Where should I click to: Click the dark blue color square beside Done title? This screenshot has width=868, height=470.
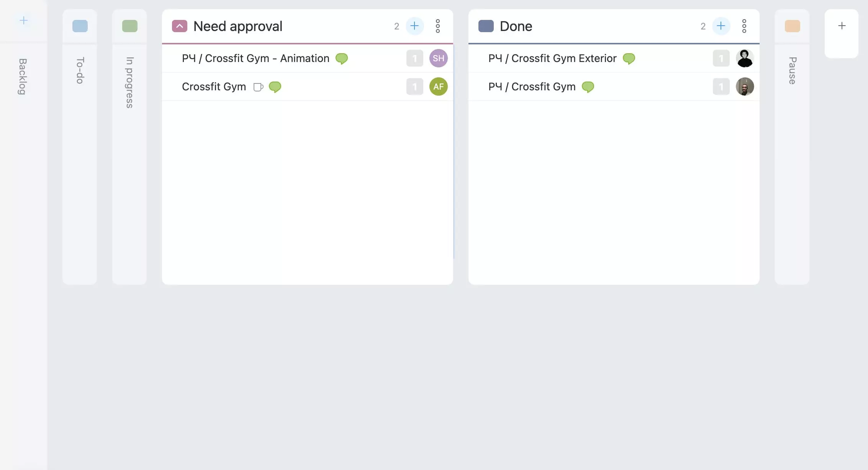tap(486, 26)
